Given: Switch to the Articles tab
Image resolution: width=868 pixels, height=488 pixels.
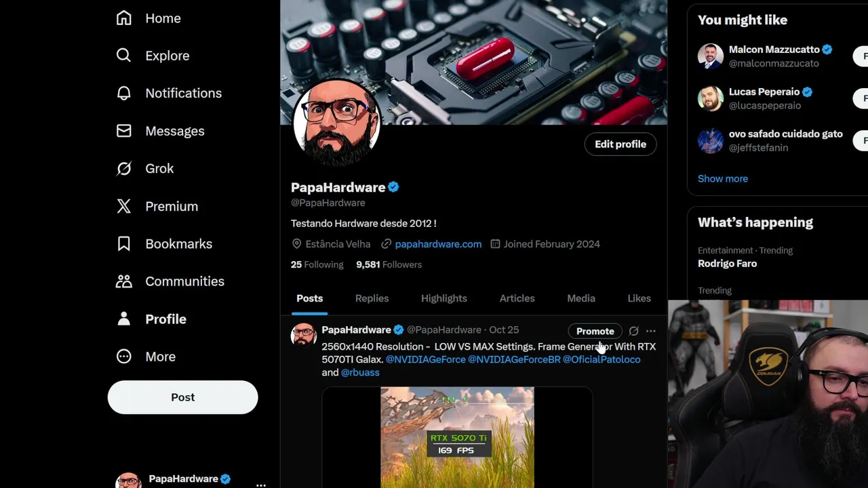Looking at the screenshot, I should 517,298.
